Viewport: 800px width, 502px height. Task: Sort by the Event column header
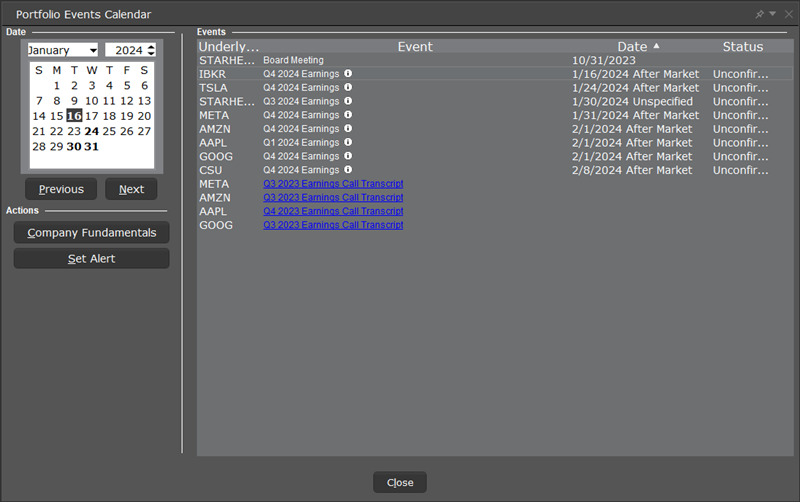(415, 46)
